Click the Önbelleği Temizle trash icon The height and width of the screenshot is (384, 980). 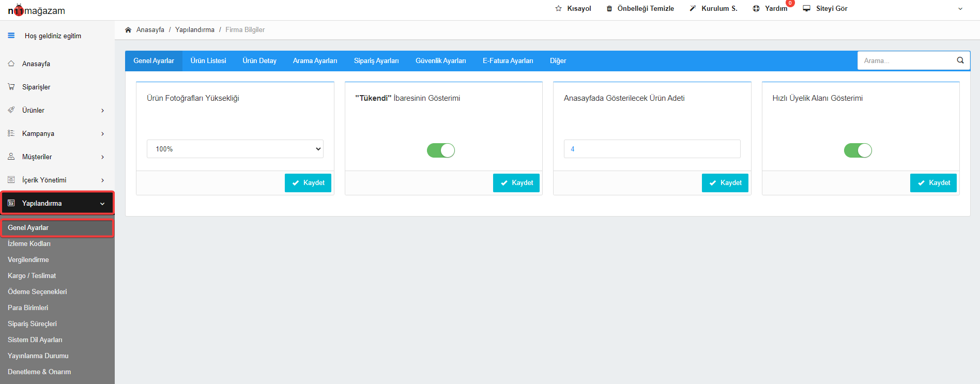(609, 8)
